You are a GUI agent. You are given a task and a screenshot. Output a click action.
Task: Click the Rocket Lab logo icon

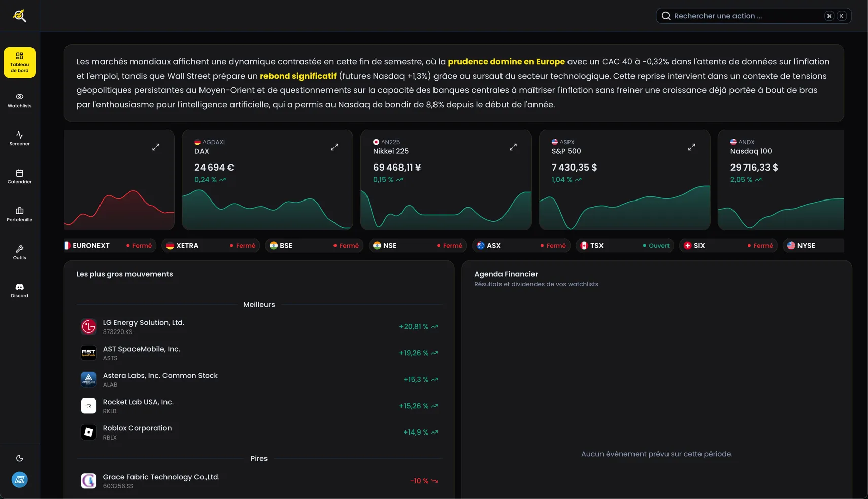pos(89,406)
